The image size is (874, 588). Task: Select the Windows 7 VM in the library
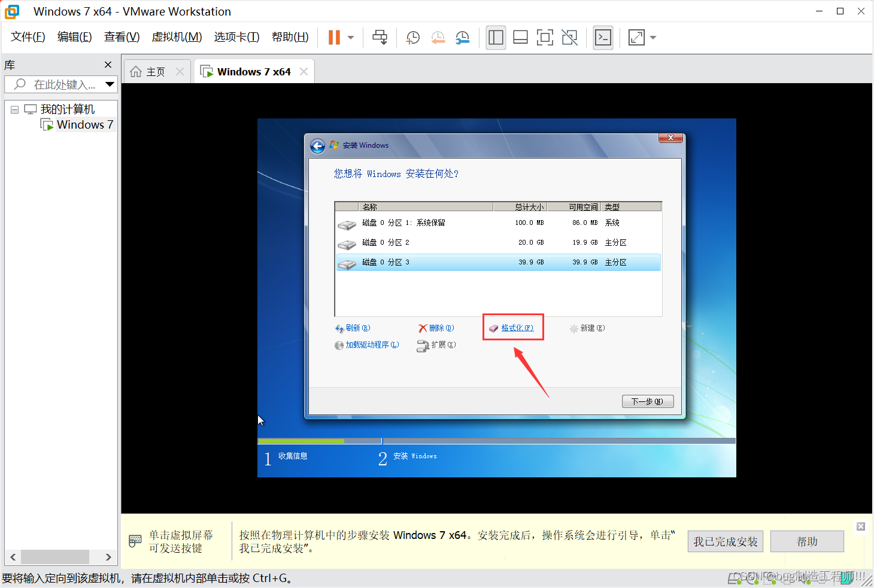point(84,124)
